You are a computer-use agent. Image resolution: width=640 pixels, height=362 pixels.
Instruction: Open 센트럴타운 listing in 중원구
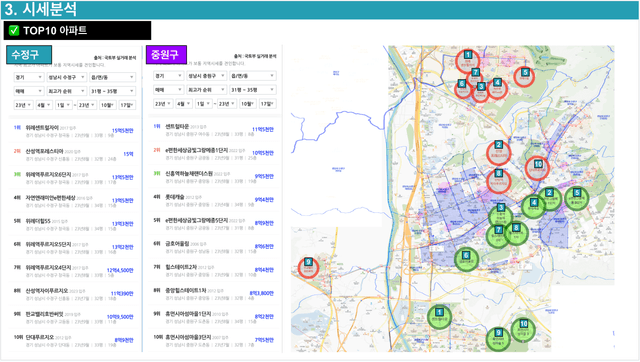point(213,130)
